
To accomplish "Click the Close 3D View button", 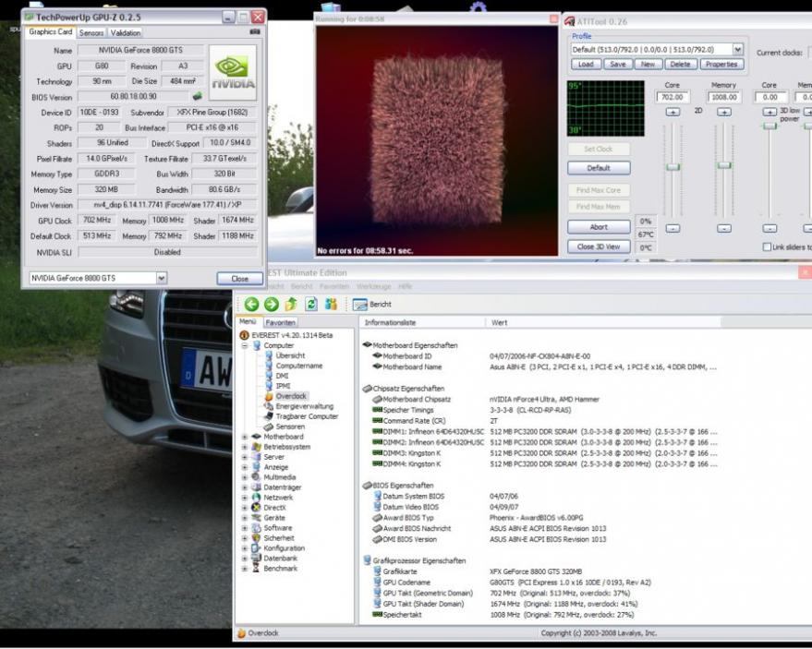I will click(x=599, y=246).
